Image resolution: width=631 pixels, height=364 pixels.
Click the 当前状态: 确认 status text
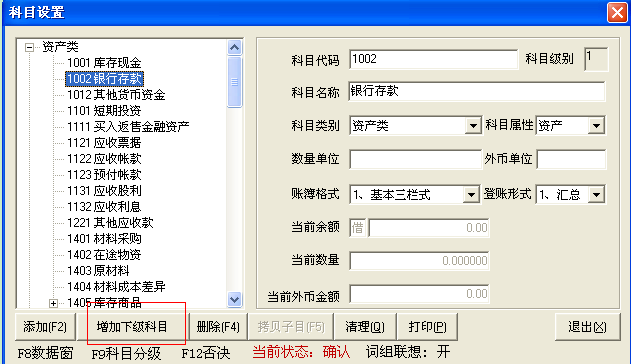301,352
